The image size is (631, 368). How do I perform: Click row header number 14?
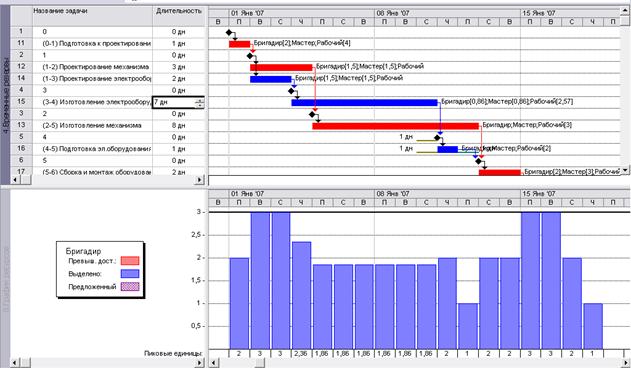point(21,78)
